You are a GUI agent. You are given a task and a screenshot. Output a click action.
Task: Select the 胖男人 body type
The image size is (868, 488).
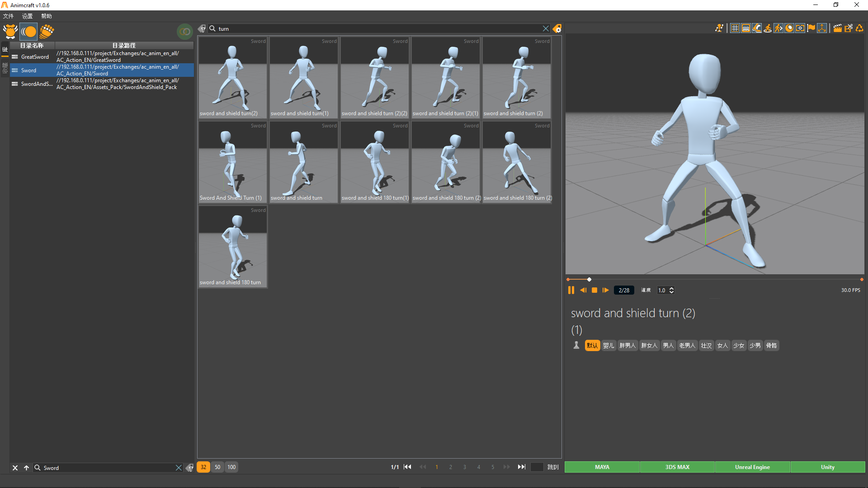pyautogui.click(x=627, y=346)
